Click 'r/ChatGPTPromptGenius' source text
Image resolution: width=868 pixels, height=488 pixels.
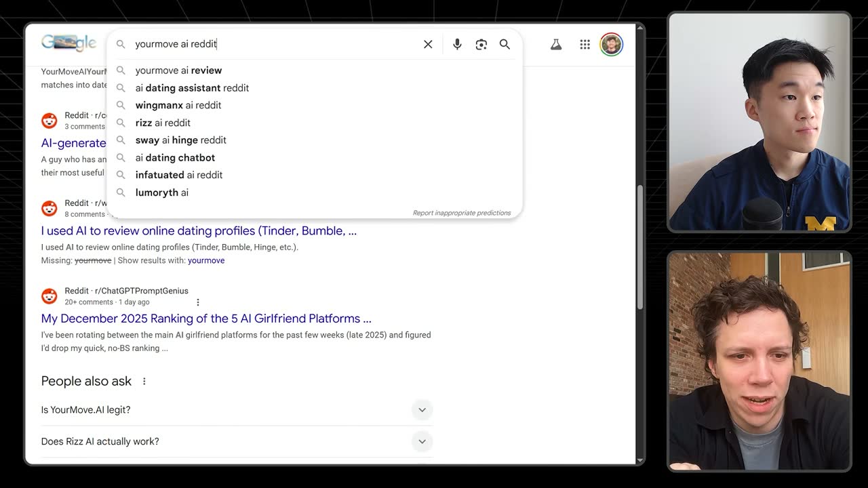141,291
